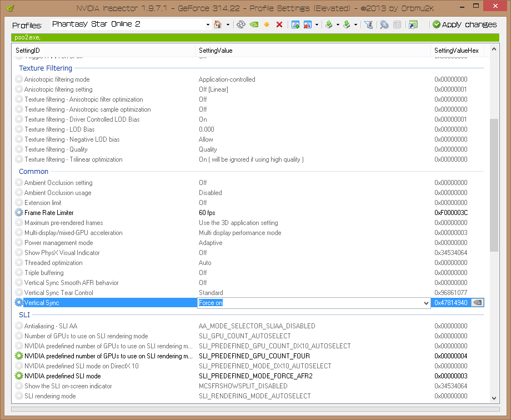Click the export profile icon (green up arrow)
This screenshot has height=420, width=511.
pos(329,24)
